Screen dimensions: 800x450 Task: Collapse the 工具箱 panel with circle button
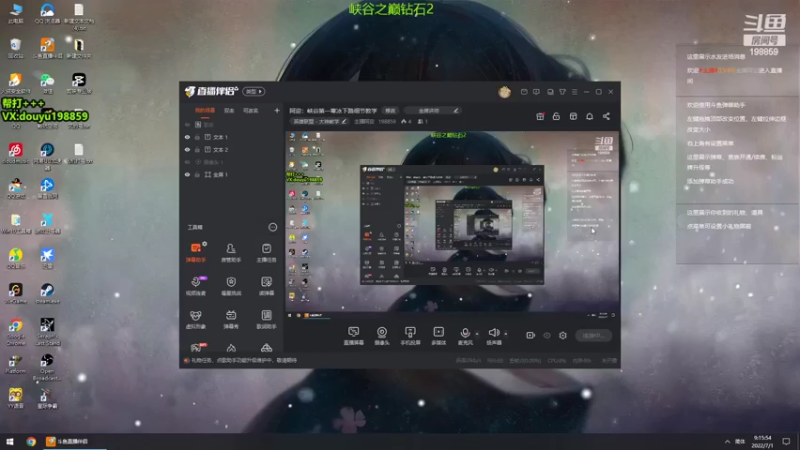tap(273, 227)
